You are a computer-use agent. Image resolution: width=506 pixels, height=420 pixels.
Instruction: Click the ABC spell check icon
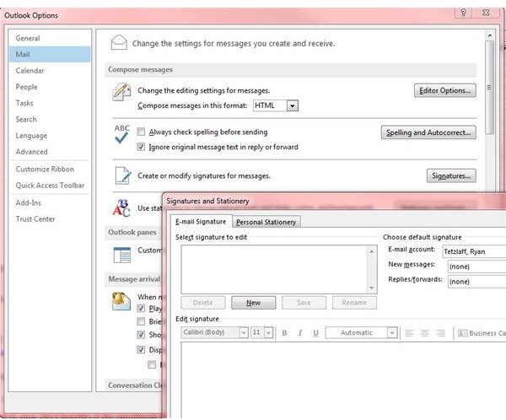(121, 134)
